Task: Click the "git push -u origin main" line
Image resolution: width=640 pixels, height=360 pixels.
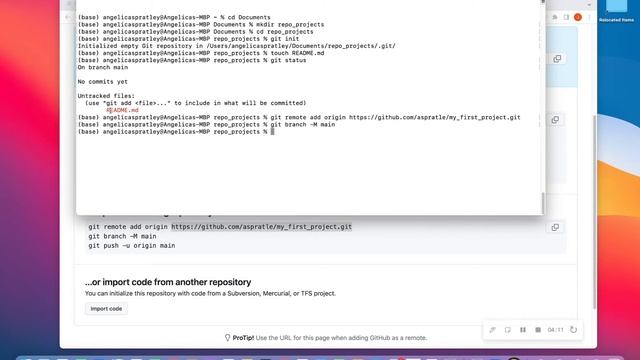Action: click(x=132, y=246)
